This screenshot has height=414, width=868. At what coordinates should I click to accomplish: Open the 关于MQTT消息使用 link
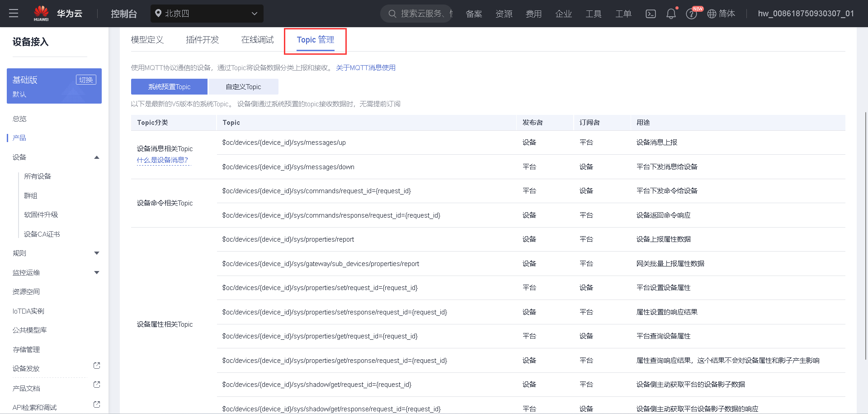tap(366, 68)
